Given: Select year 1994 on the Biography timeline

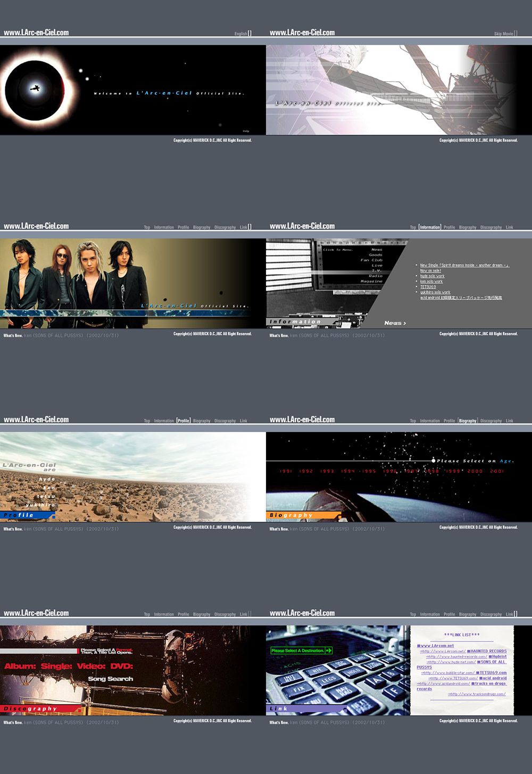Looking at the screenshot, I should 347,471.
